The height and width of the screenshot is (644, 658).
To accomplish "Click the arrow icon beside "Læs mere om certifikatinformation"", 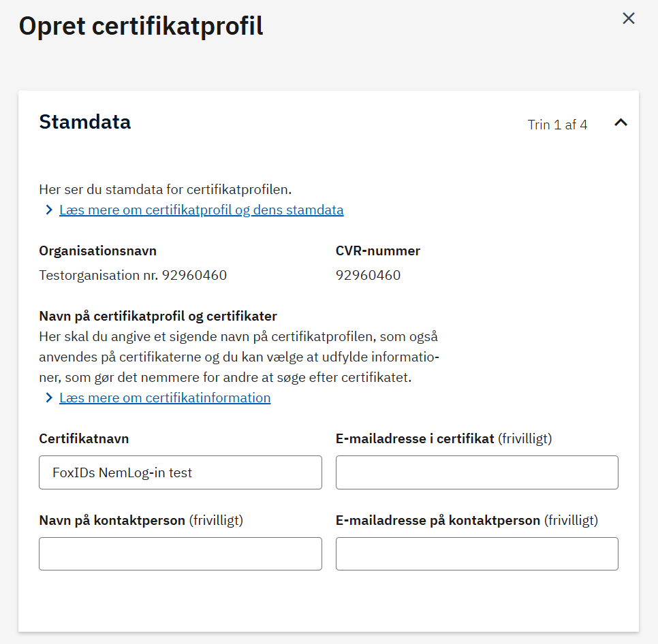I will click(x=48, y=398).
